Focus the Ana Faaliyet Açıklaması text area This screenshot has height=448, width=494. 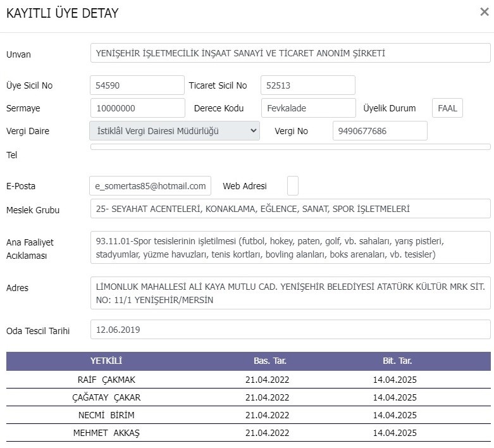[x=290, y=247]
